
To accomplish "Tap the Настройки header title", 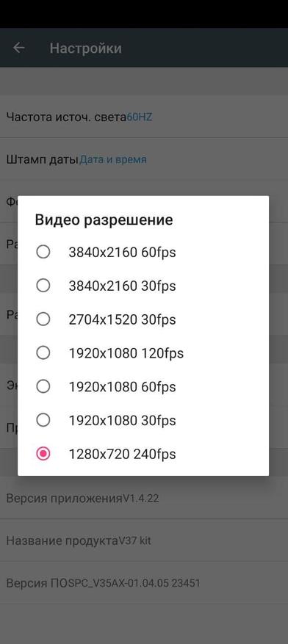I will (85, 48).
